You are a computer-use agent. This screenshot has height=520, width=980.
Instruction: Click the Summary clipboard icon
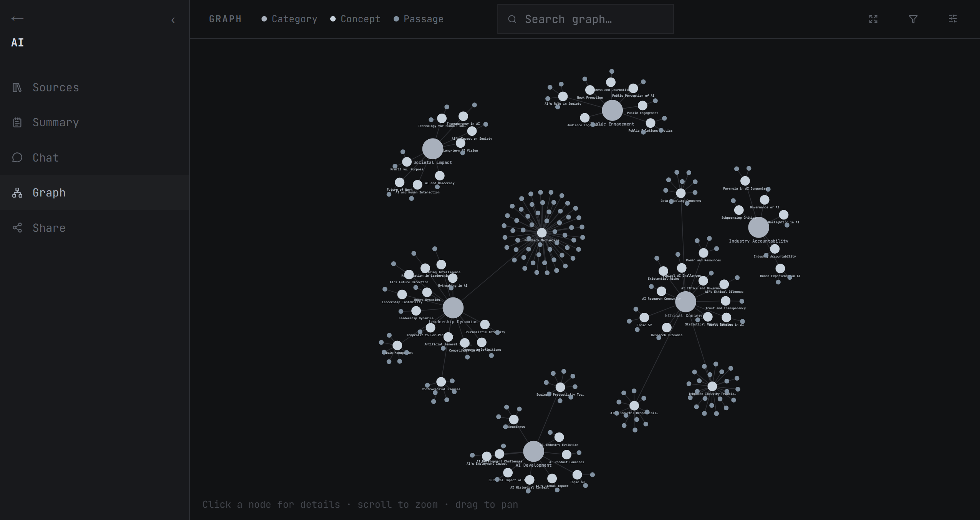pos(17,122)
